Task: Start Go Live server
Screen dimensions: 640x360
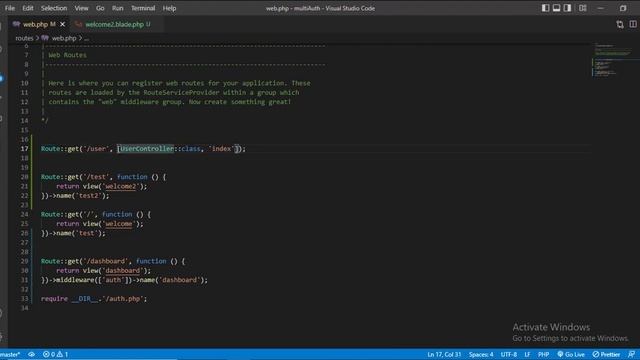Action: point(571,354)
